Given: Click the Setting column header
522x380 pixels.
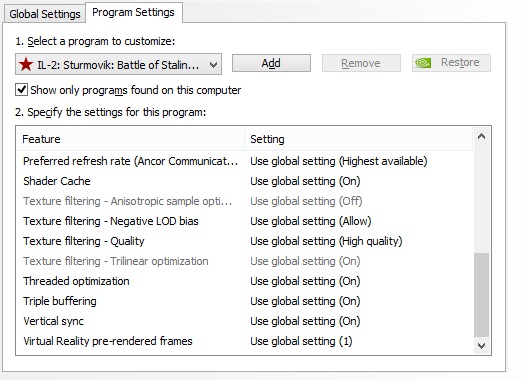Looking at the screenshot, I should click(359, 139).
